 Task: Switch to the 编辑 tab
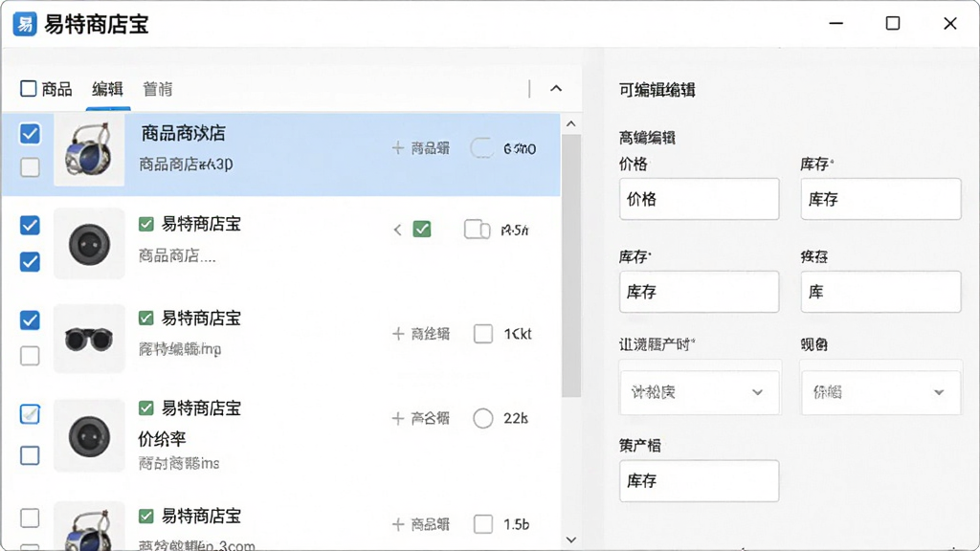point(107,89)
